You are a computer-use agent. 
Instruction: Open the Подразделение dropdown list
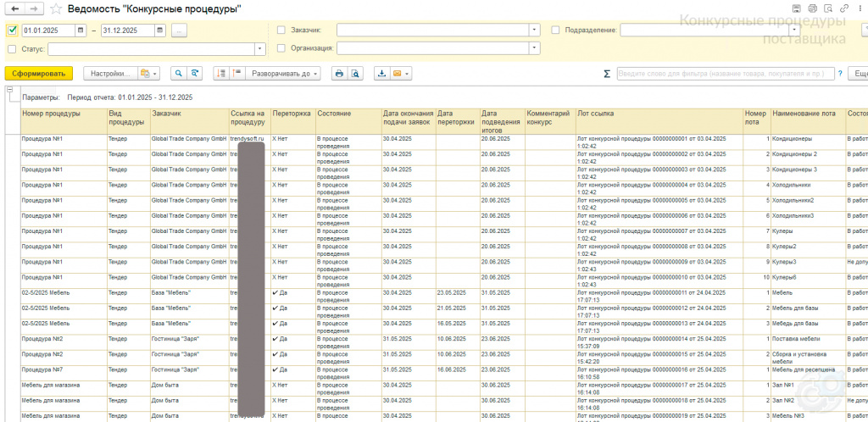pos(795,30)
